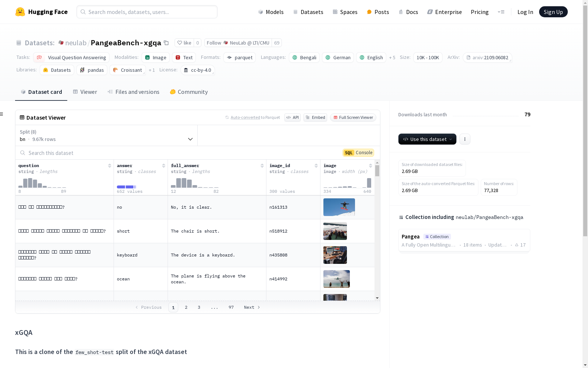Click the Datasets stack icon before the breadcrumb

[x=19, y=43]
